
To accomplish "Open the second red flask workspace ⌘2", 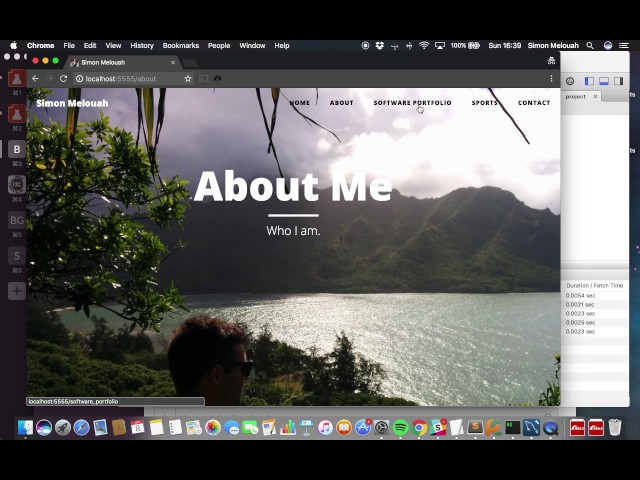I will (17, 113).
